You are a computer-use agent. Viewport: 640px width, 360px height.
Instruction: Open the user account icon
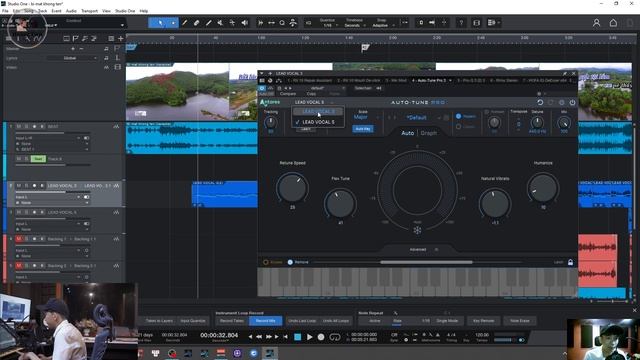click(596, 23)
